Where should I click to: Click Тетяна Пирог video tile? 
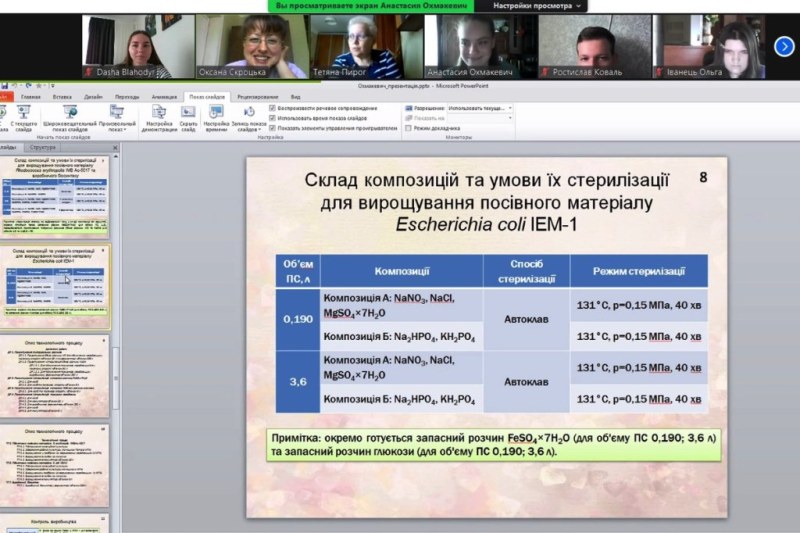coord(366,46)
